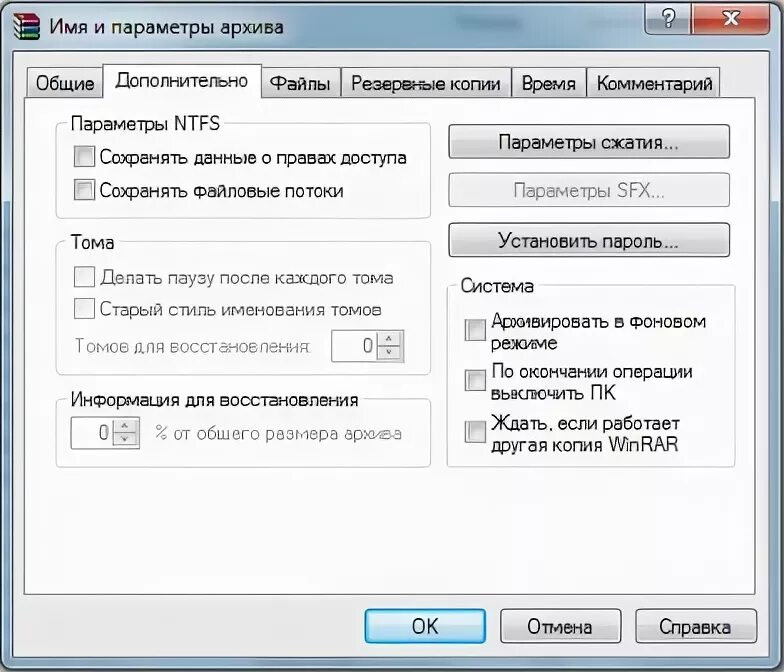Viewport: 784px width, 672px height.
Task: Increase Томов для восстановления with up arrow
Action: pyautogui.click(x=389, y=338)
